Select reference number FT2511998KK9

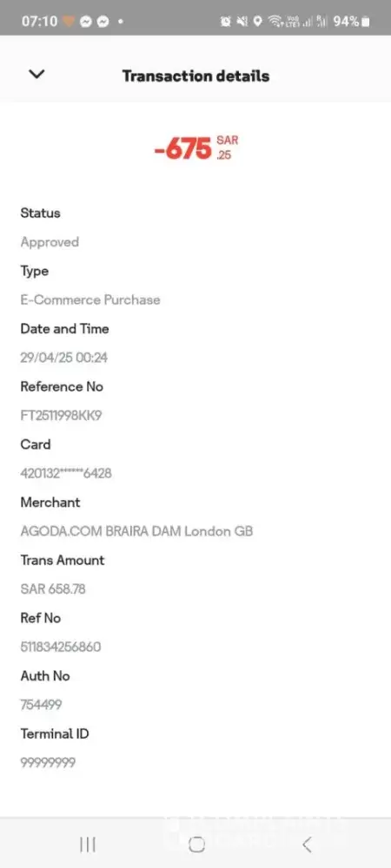click(x=61, y=415)
